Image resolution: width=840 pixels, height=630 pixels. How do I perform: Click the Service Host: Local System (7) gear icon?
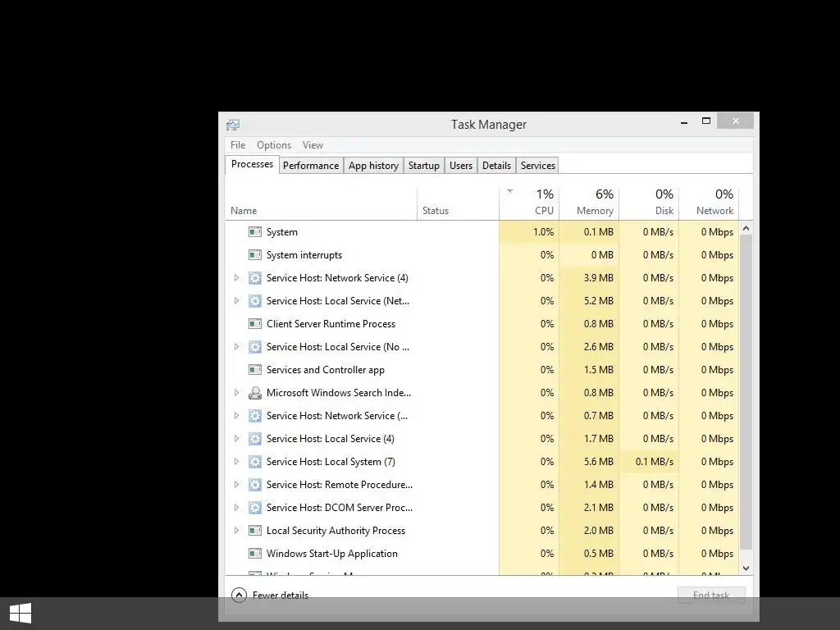[255, 462]
